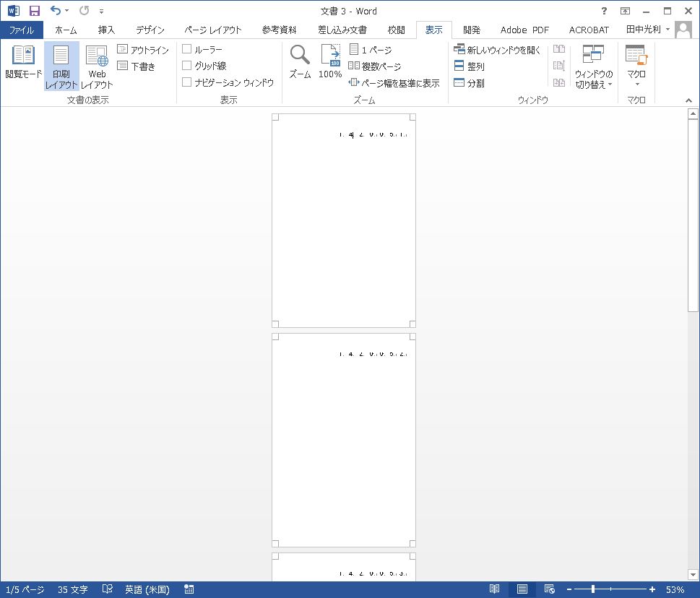Open ウィンドウの切り替え dropdown

[x=594, y=67]
